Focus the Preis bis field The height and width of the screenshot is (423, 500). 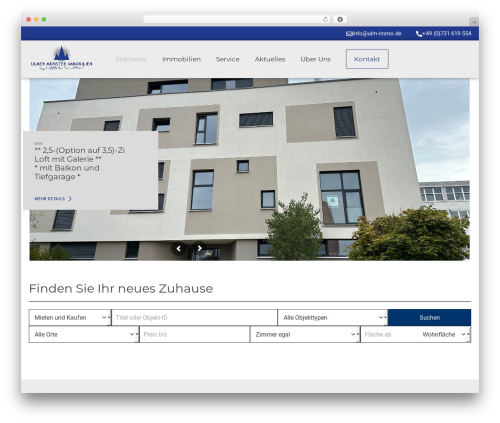click(x=195, y=334)
